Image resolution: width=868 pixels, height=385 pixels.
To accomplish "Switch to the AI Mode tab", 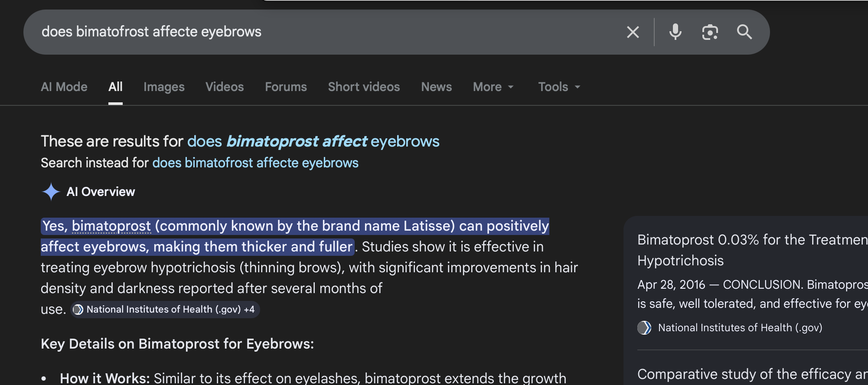I will [x=64, y=87].
